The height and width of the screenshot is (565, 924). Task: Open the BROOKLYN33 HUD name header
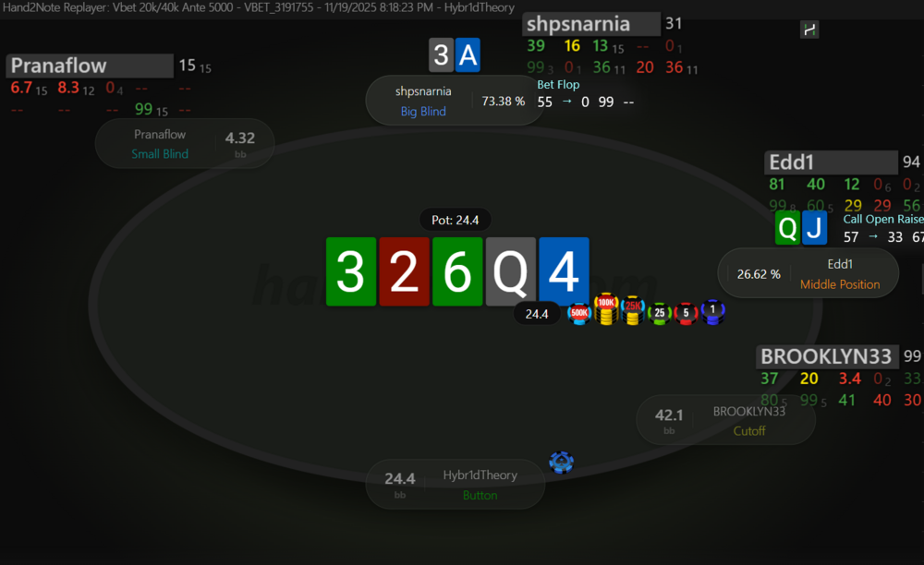(x=827, y=356)
